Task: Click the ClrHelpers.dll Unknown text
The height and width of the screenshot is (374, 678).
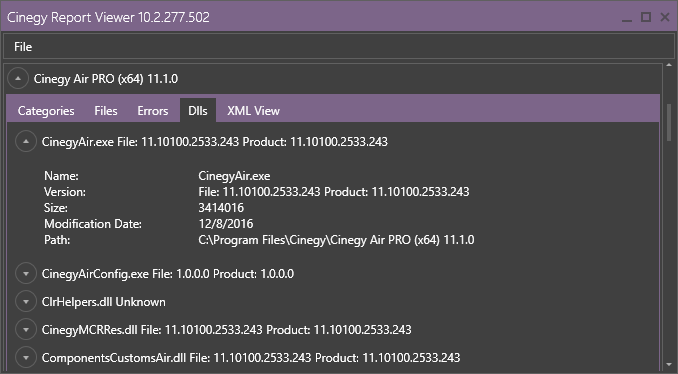Action: coord(104,302)
